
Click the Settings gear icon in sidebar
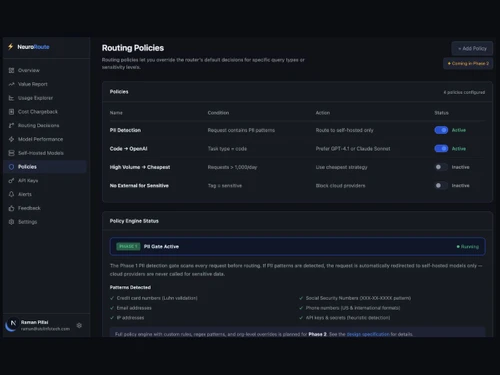tap(11, 222)
